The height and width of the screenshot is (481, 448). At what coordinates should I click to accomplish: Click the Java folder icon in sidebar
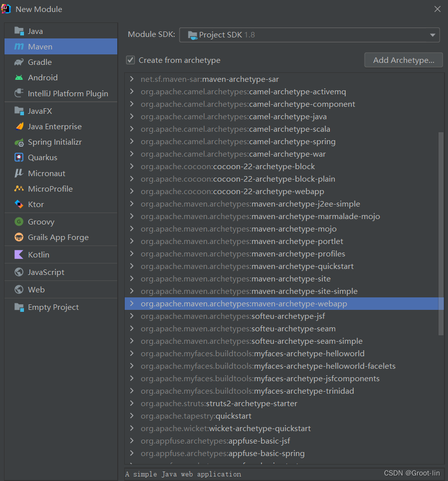(19, 31)
